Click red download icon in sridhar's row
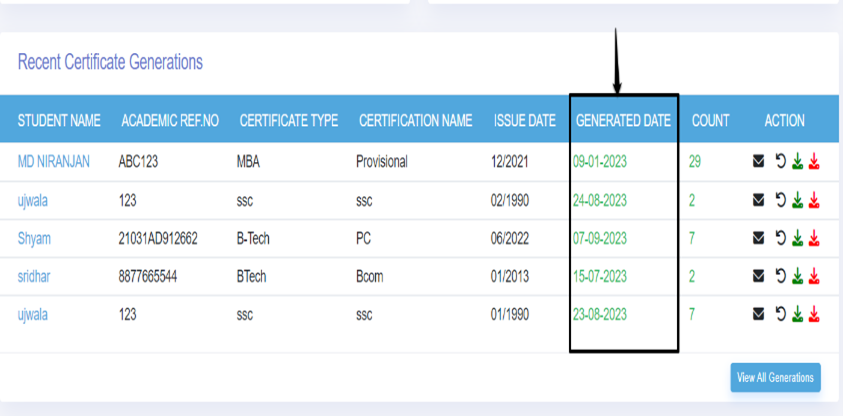This screenshot has width=843, height=416. (814, 277)
